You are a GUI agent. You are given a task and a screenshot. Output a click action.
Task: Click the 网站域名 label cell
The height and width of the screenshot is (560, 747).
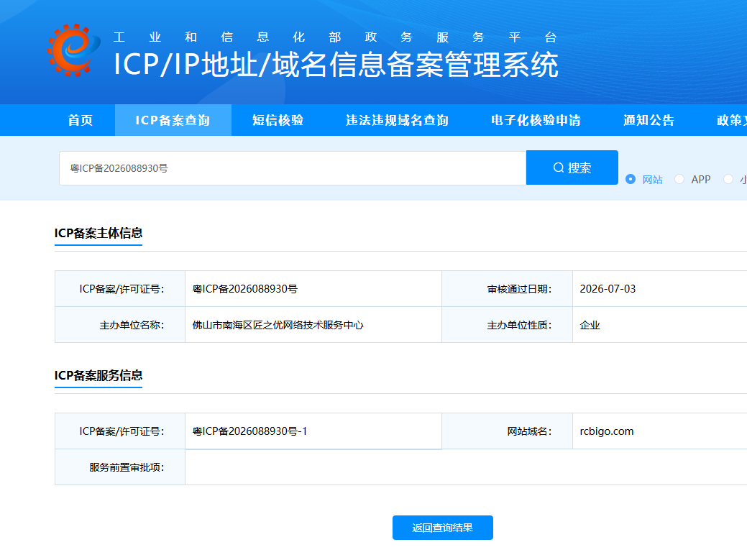(508, 431)
